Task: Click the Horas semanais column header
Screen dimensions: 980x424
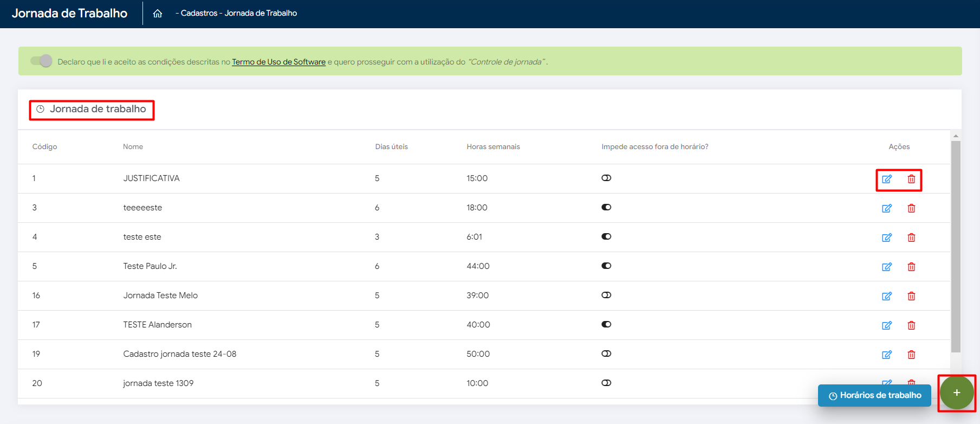Action: [x=493, y=146]
